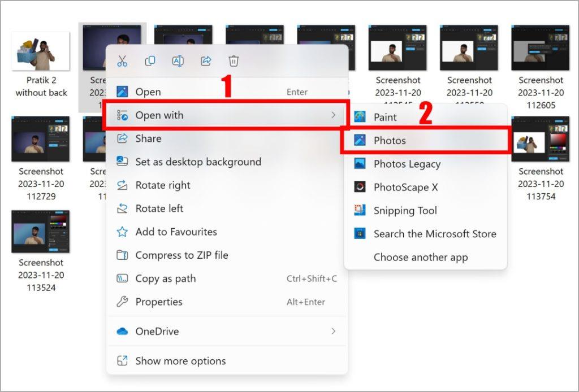579x392 pixels.
Task: Click the label Screenshot 2023-11-20 113524
Action: point(41,275)
